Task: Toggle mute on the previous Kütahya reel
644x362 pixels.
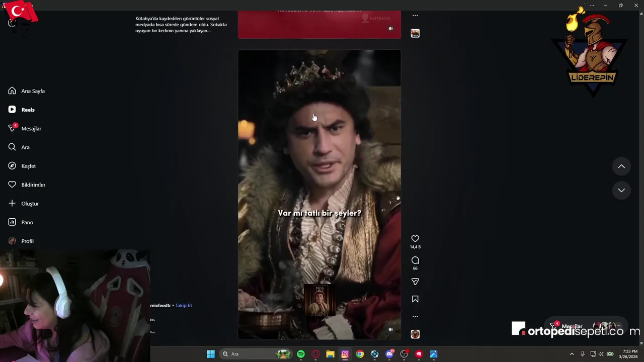Action: (x=390, y=29)
